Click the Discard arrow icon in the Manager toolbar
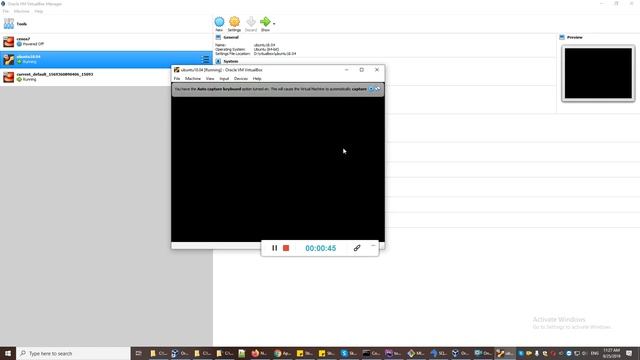The image size is (640, 360). click(x=251, y=24)
